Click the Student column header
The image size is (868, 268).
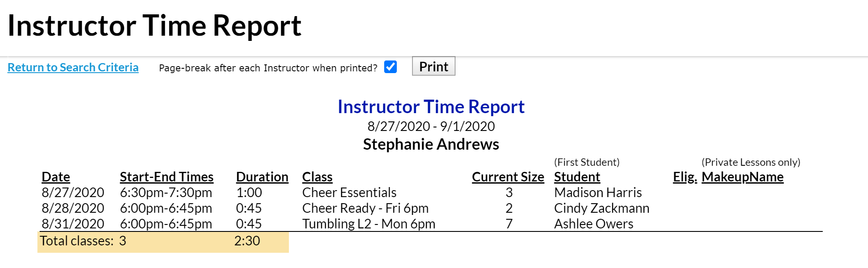(577, 177)
